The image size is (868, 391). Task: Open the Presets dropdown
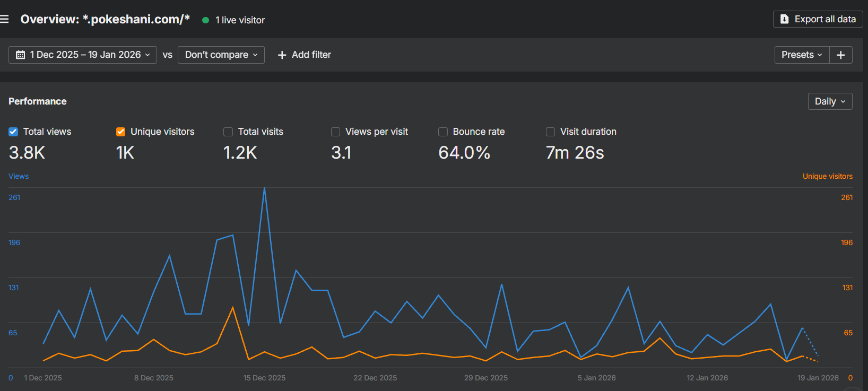(802, 55)
